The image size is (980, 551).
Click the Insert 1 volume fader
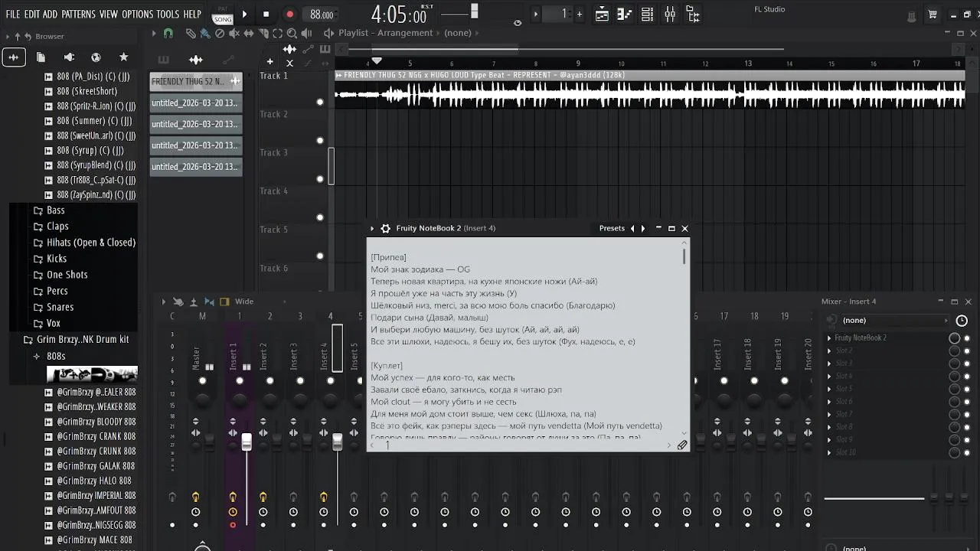pyautogui.click(x=247, y=442)
